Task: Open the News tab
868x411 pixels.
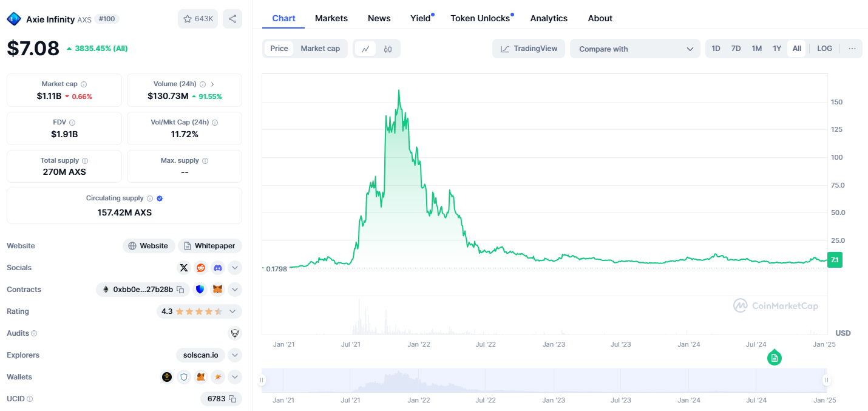Action: [379, 18]
